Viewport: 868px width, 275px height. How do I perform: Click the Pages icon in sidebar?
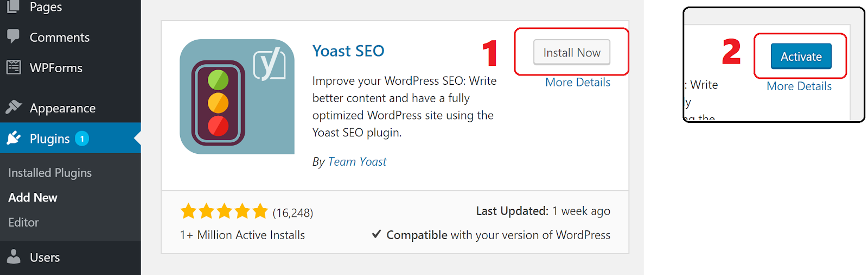point(14,7)
